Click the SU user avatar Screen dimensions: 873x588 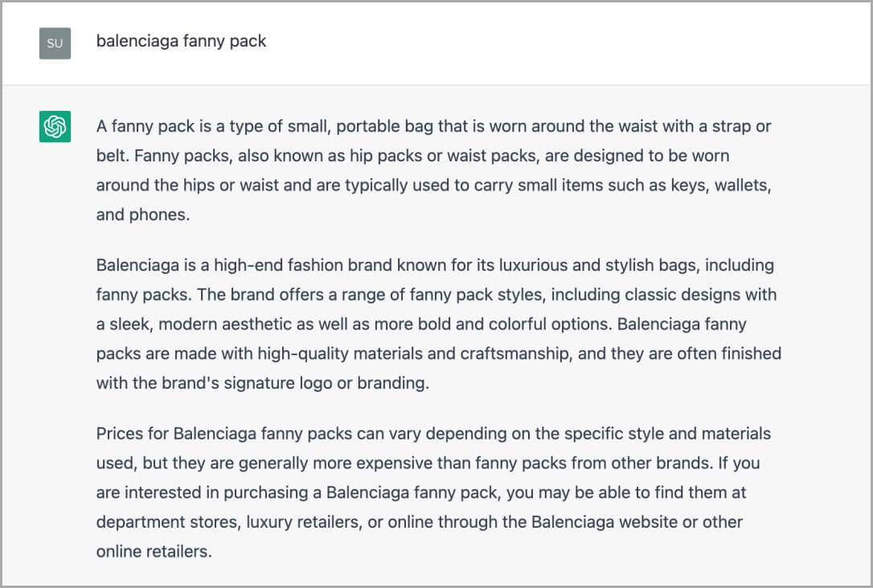tap(55, 43)
